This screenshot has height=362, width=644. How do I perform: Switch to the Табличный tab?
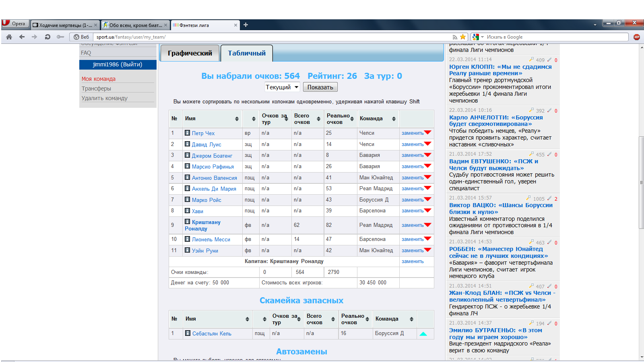pyautogui.click(x=247, y=53)
